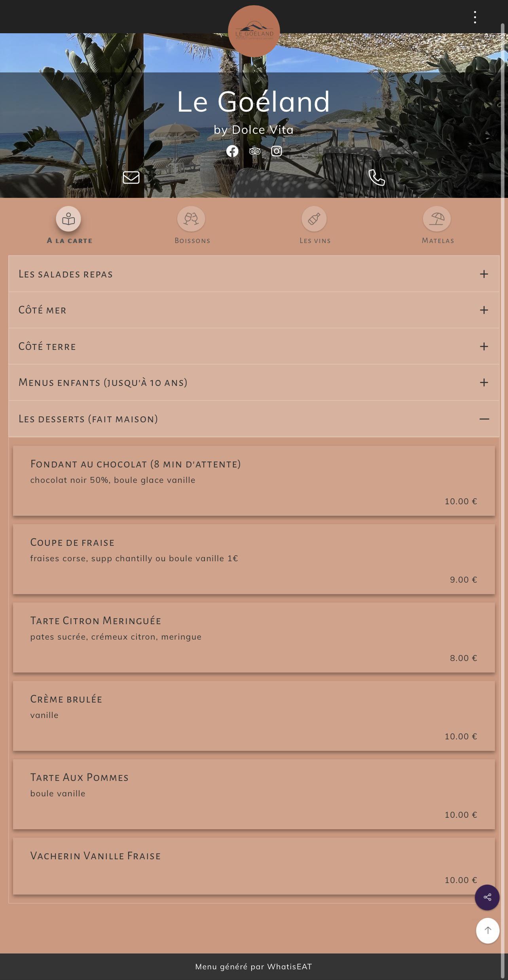The width and height of the screenshot is (508, 980).
Task: Open the TripAdvisor icon link
Action: click(255, 151)
